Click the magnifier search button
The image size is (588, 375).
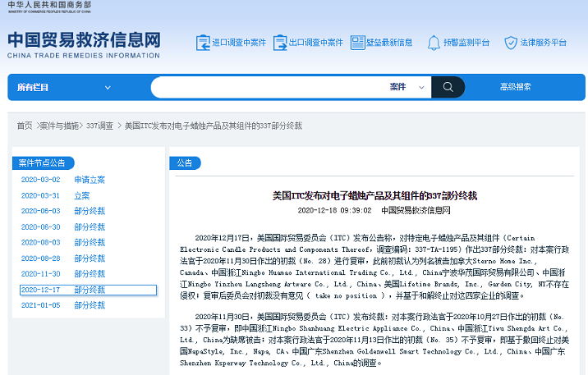pos(448,87)
